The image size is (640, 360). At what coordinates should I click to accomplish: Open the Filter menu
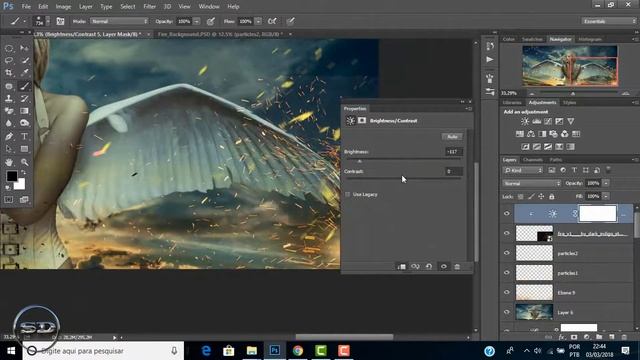(149, 7)
